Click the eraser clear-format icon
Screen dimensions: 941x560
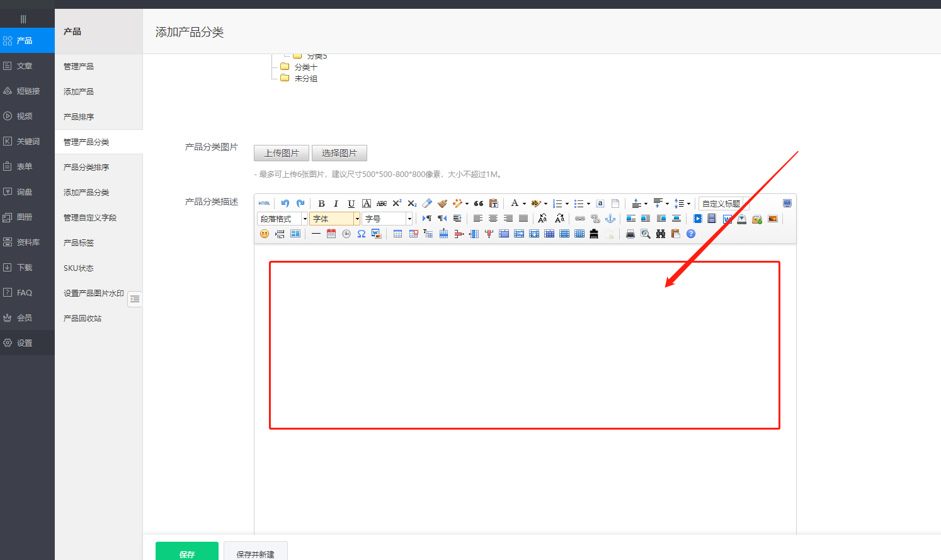point(427,203)
